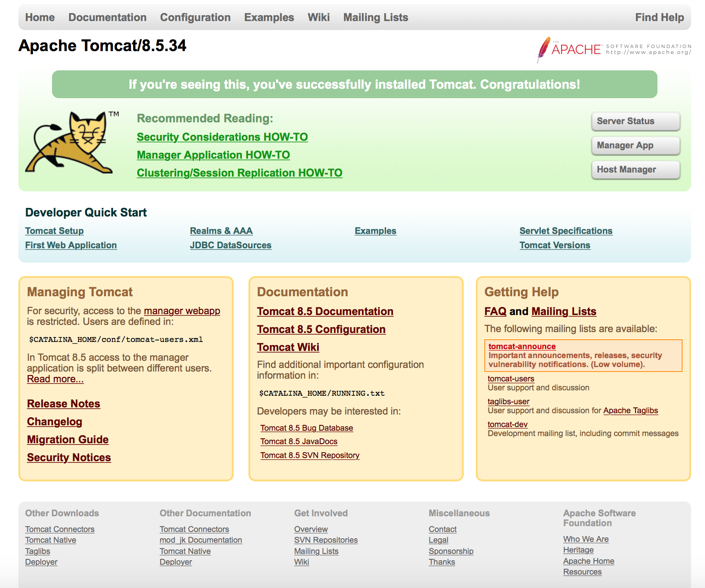Open Sponsorship footer link

(451, 551)
